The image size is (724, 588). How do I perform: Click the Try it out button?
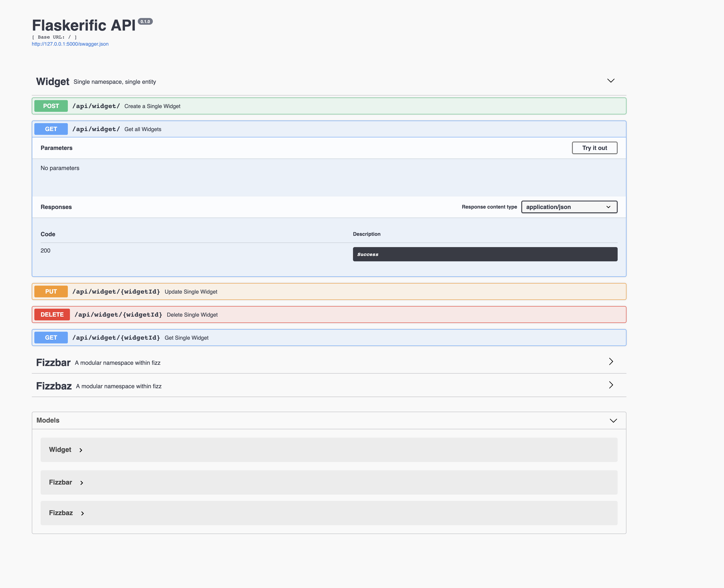point(594,148)
